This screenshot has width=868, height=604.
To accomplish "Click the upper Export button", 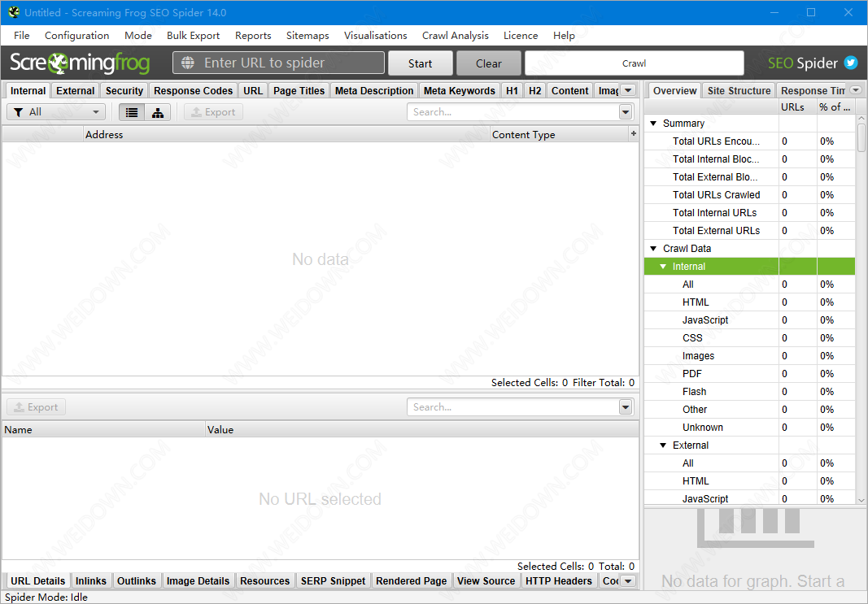I will [x=213, y=112].
